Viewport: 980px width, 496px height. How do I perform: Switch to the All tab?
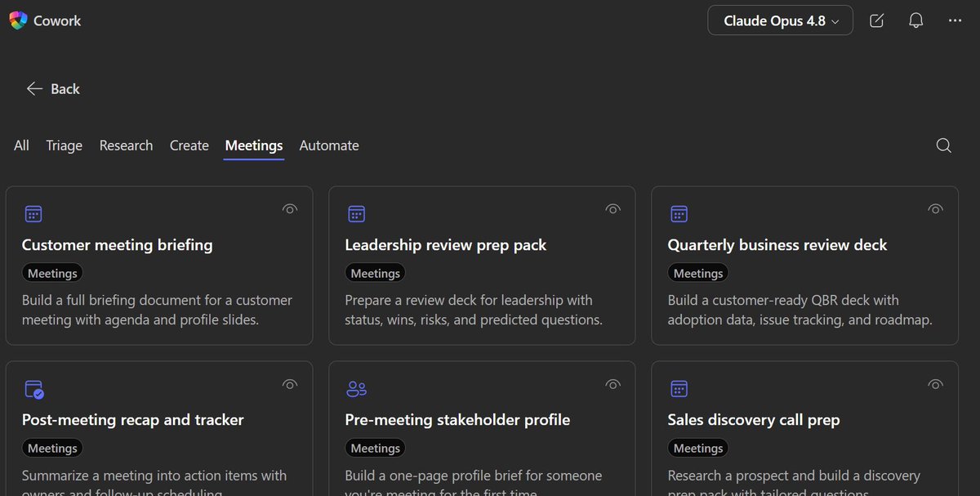point(21,145)
